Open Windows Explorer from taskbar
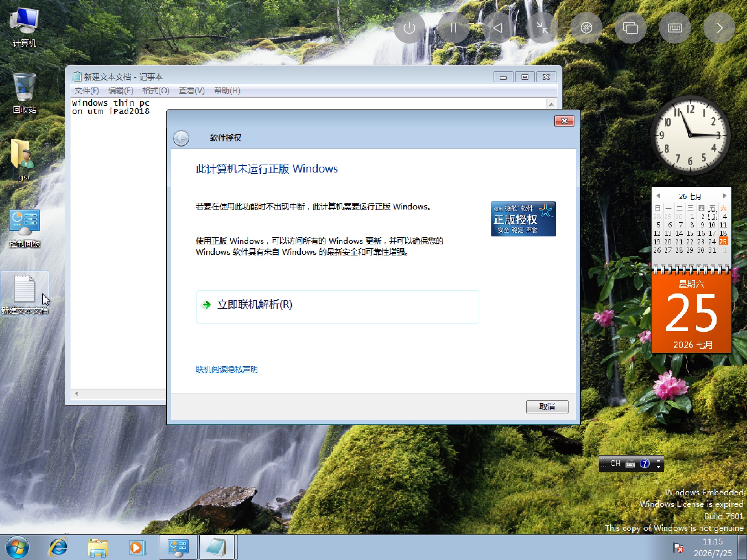747x560 pixels. [98, 548]
